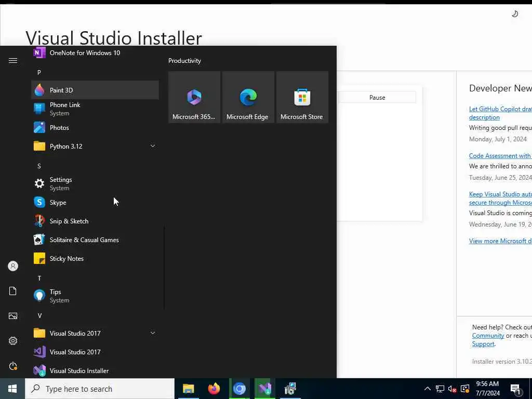Open Solitaire & Casual Games icon
The width and height of the screenshot is (532, 399).
click(x=39, y=240)
